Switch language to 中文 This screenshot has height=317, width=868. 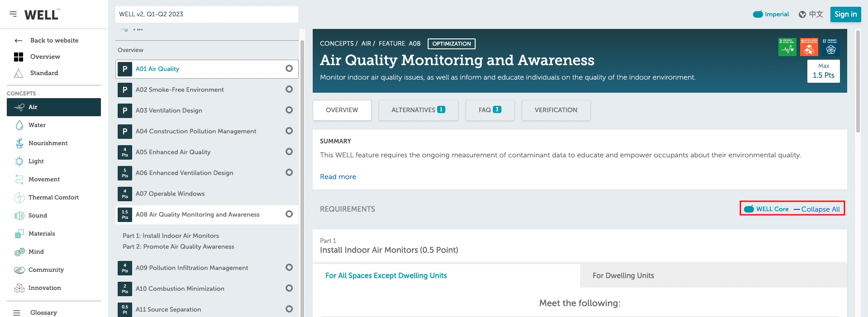click(x=816, y=14)
